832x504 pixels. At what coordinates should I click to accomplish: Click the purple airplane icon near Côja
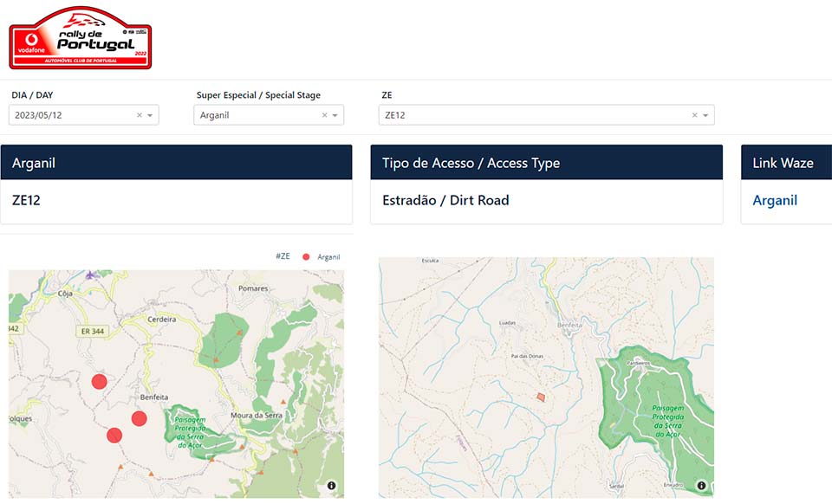91,275
